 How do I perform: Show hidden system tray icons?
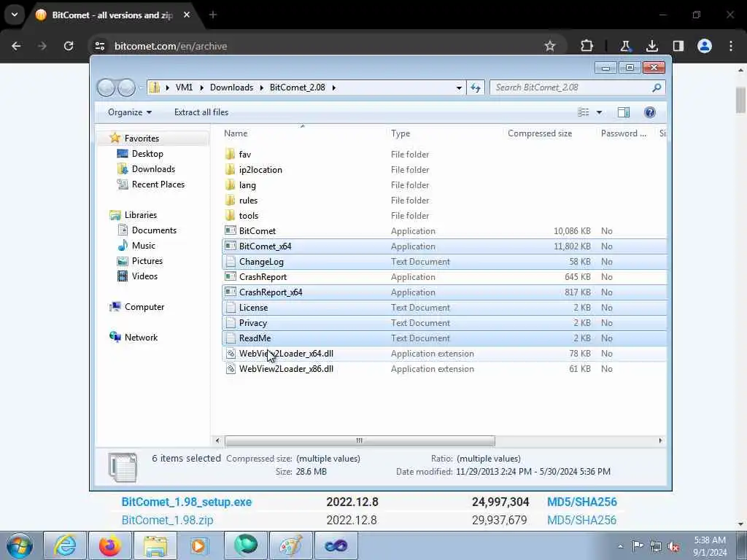[620, 546]
